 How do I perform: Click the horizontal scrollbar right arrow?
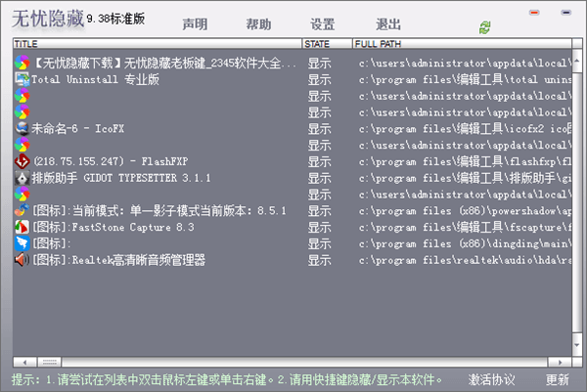560,362
